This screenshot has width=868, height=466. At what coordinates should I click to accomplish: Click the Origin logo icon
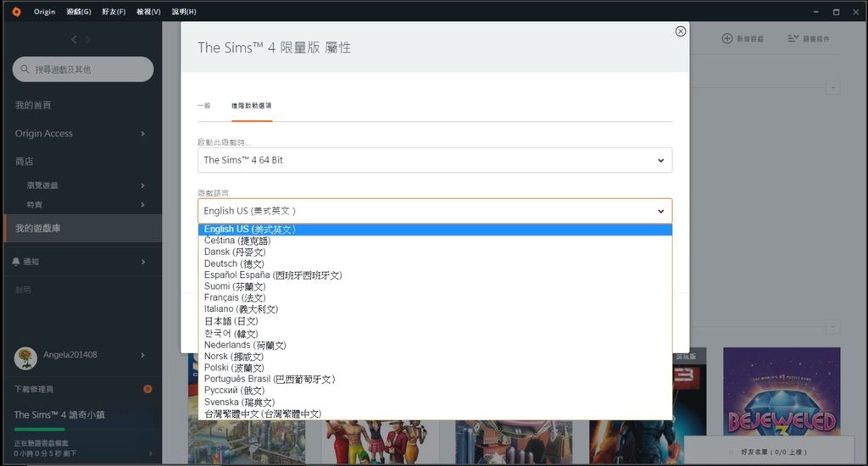click(17, 12)
